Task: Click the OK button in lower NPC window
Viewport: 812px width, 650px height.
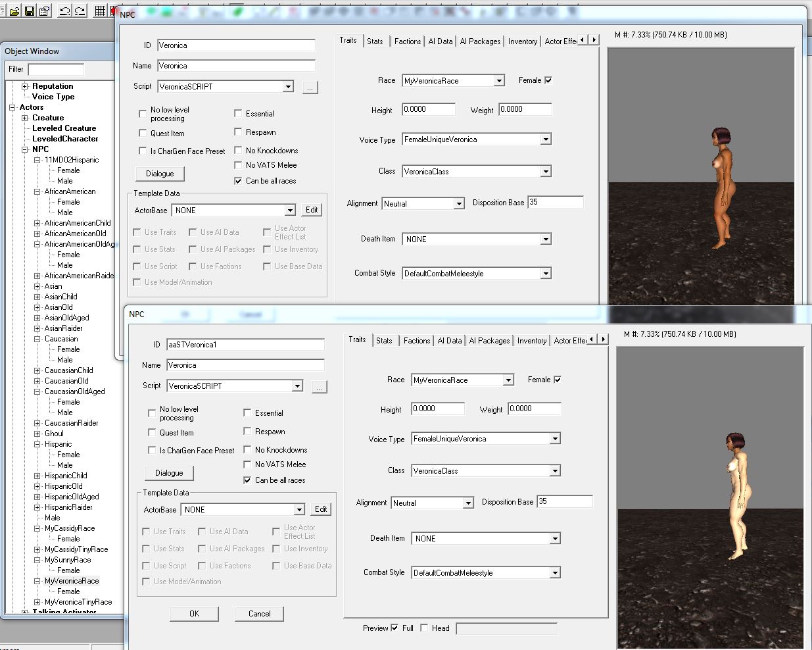Action: [x=194, y=614]
